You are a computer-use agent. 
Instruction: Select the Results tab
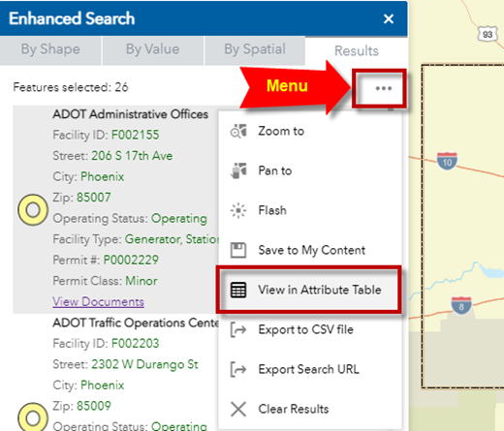[357, 51]
